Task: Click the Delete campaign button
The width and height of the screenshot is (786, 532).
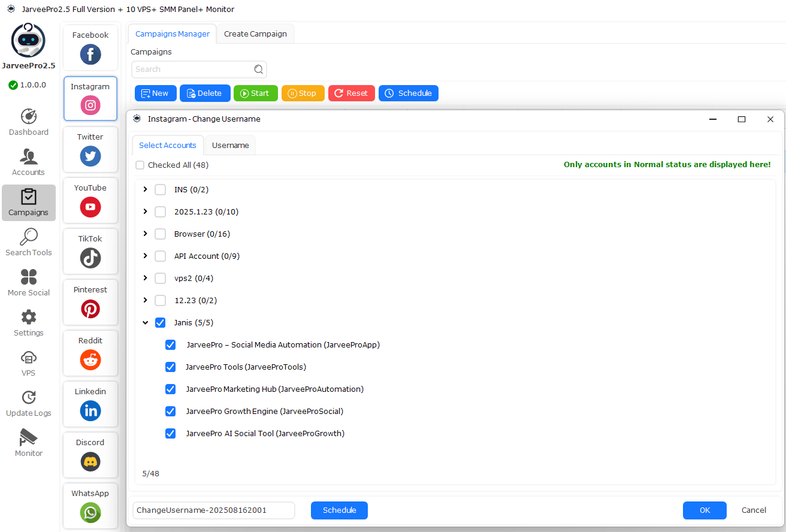Action: point(205,93)
